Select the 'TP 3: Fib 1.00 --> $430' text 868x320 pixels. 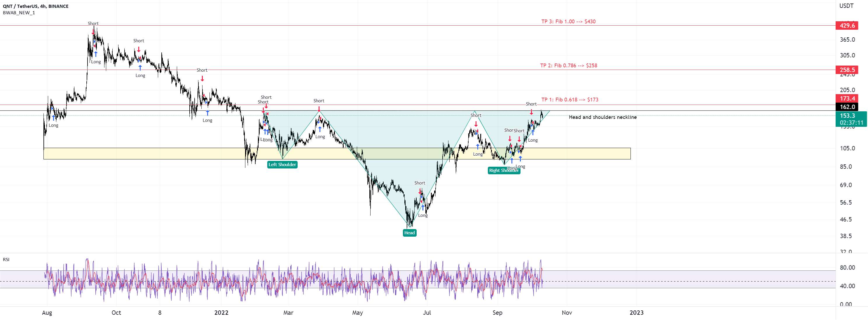(x=568, y=22)
